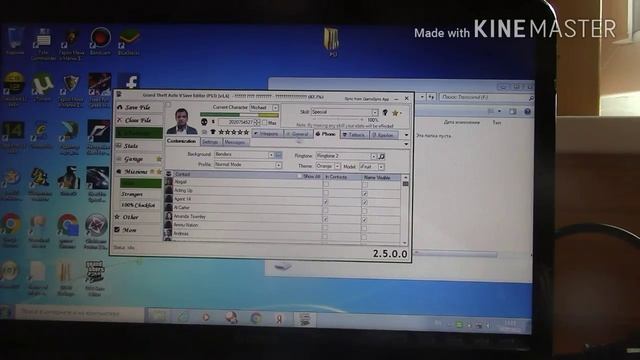Open the Bandicam desktop shortcut
This screenshot has height=360, width=640.
click(x=100, y=41)
